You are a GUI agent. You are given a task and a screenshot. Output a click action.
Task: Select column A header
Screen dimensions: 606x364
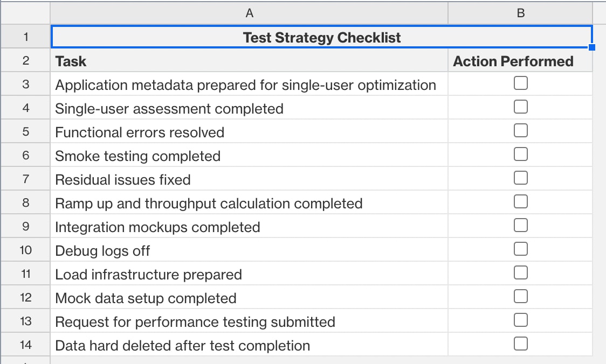248,13
